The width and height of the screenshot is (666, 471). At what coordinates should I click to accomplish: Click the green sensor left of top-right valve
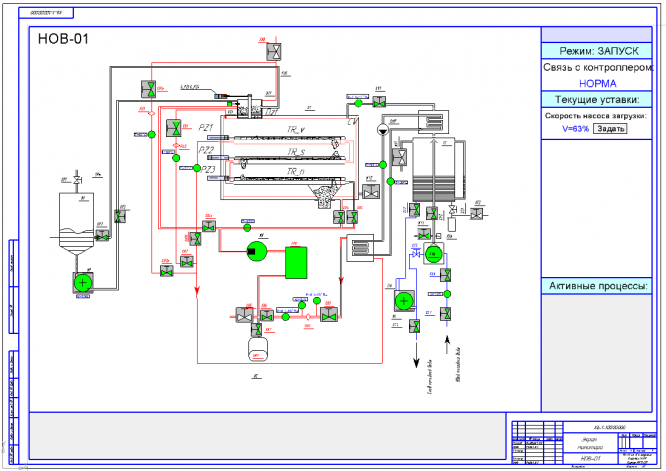tap(358, 103)
